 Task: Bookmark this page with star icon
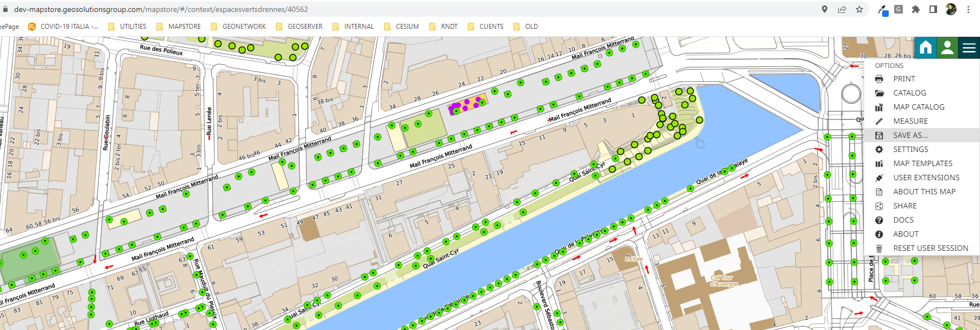pyautogui.click(x=859, y=9)
